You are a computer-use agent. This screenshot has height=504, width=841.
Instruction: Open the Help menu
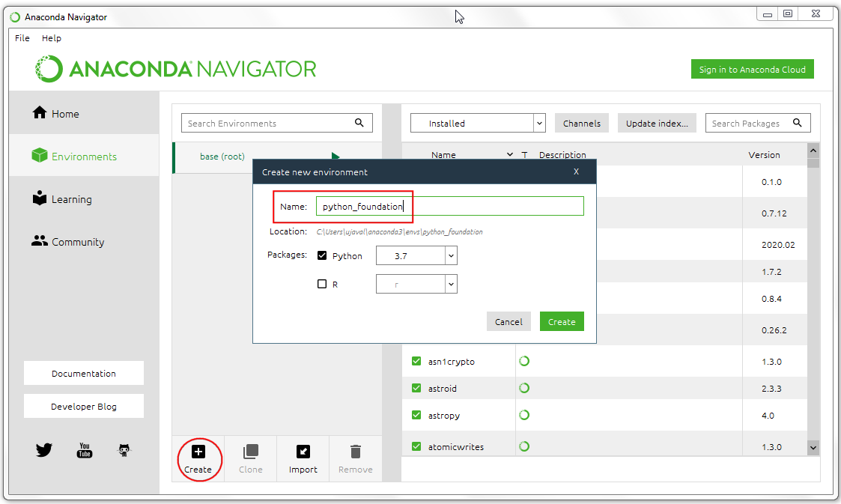coord(52,38)
